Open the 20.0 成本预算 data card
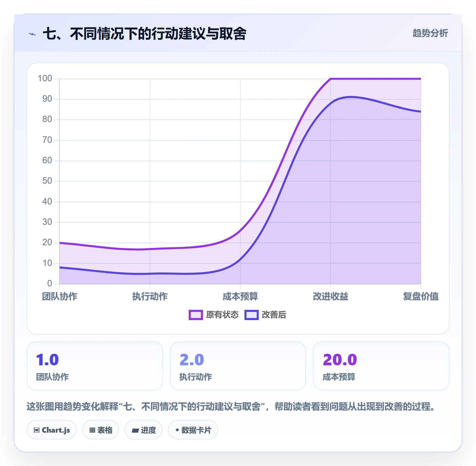The image size is (476, 466). 381,366
